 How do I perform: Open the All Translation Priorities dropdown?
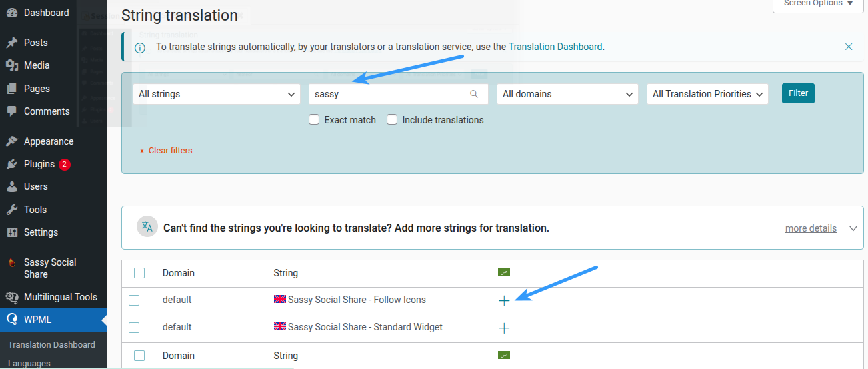coord(707,94)
